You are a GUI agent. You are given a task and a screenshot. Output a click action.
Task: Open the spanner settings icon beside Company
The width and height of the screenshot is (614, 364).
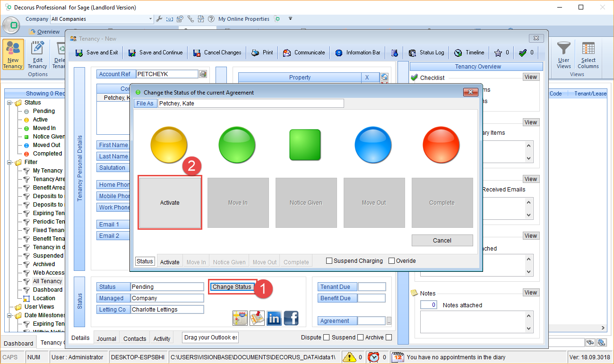[x=159, y=19]
